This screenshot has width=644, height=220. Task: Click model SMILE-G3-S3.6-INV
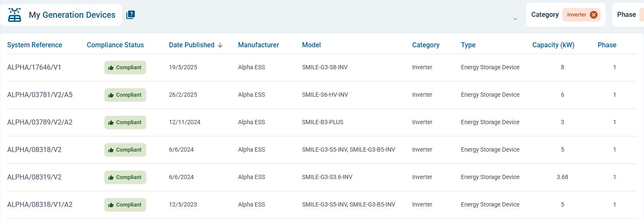click(x=327, y=177)
